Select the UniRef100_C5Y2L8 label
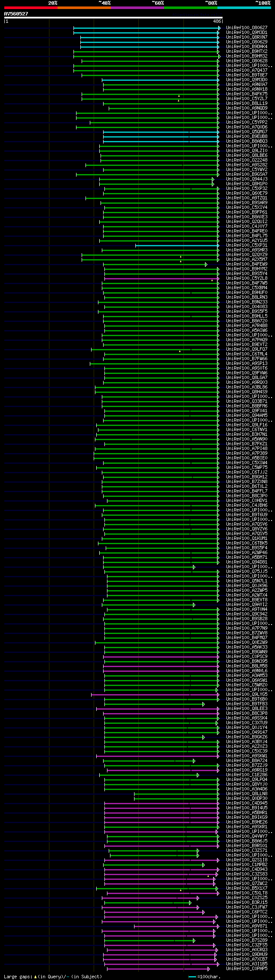Viewport: 275px width, 980px height. click(247, 279)
